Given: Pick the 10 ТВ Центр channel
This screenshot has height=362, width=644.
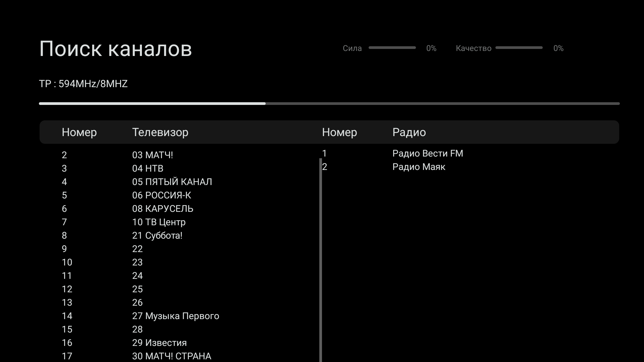Looking at the screenshot, I should pyautogui.click(x=159, y=222).
